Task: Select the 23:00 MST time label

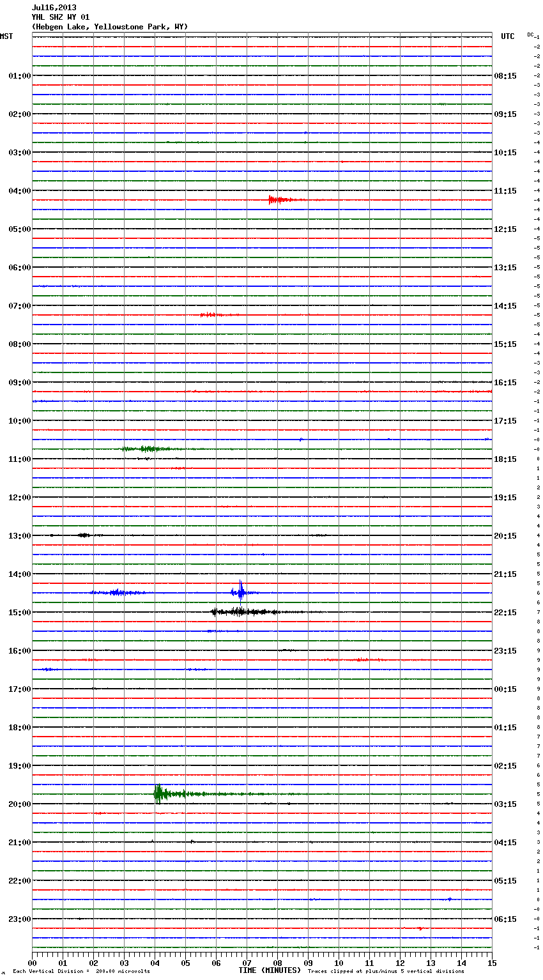Action: [20, 919]
